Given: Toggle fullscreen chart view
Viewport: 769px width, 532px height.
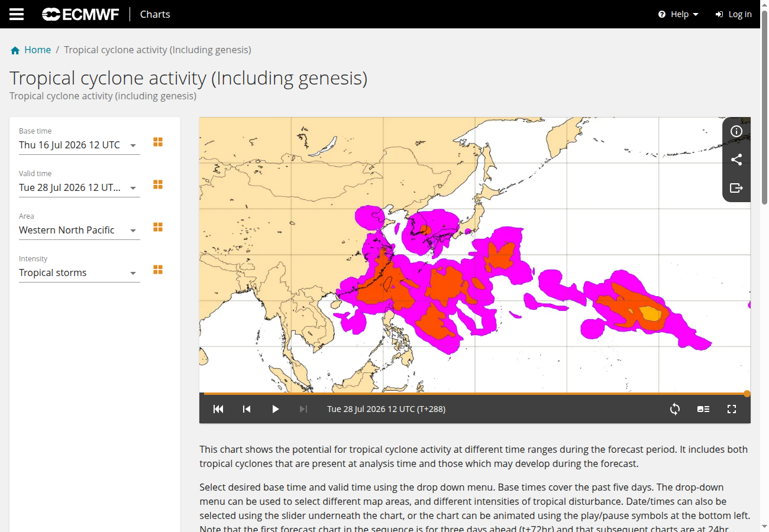Looking at the screenshot, I should coord(732,409).
